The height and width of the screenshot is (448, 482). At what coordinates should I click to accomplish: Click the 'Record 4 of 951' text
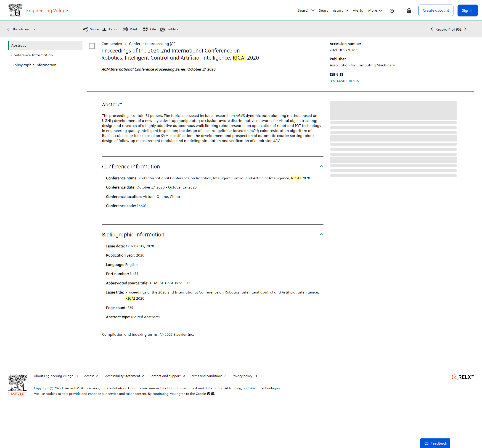pos(448,29)
